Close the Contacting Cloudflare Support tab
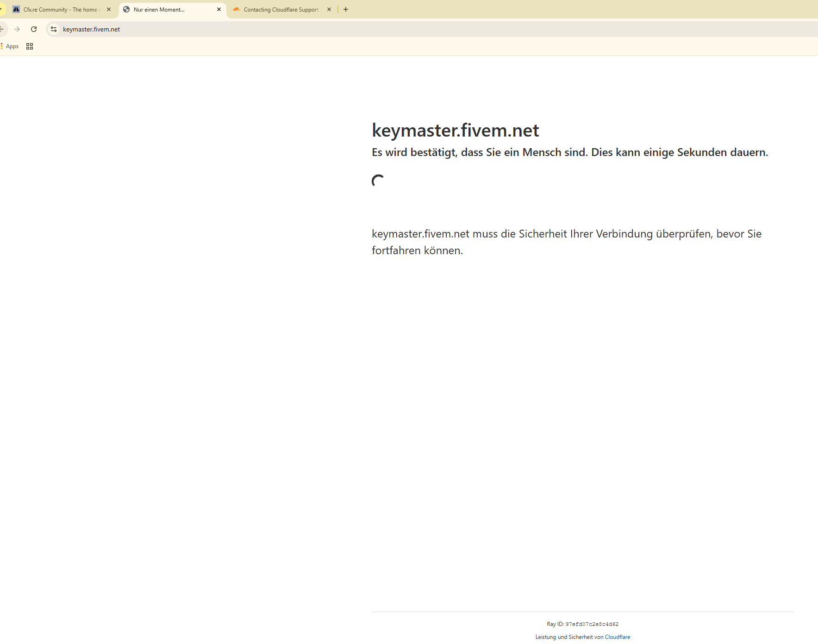 329,9
